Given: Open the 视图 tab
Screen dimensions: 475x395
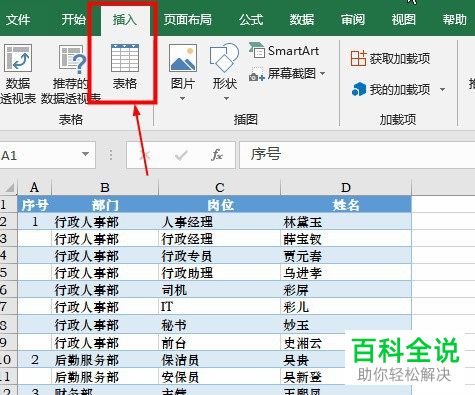Looking at the screenshot, I should click(404, 20).
